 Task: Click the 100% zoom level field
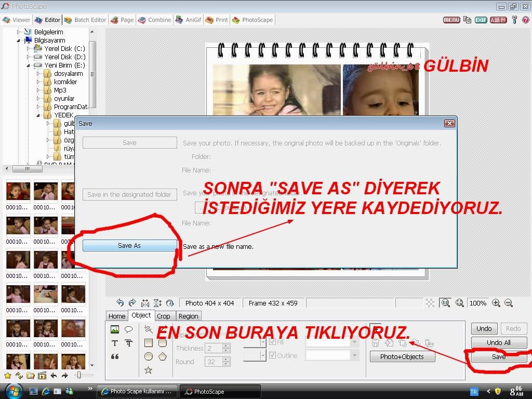pos(478,303)
